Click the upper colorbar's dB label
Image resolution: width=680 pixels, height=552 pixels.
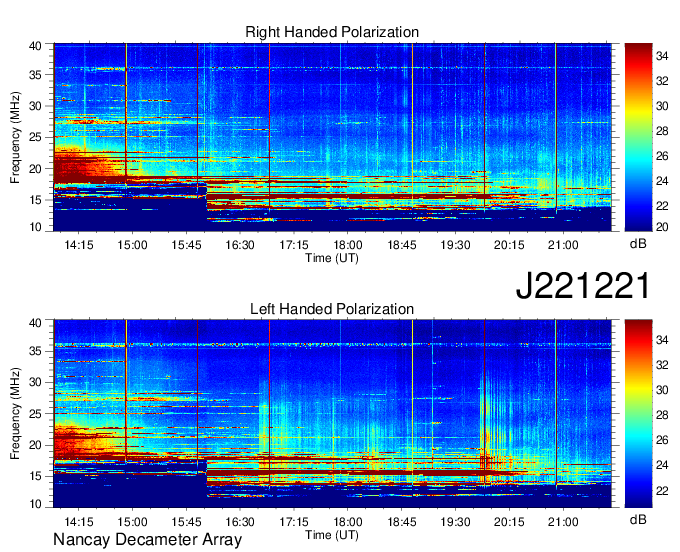coord(638,244)
